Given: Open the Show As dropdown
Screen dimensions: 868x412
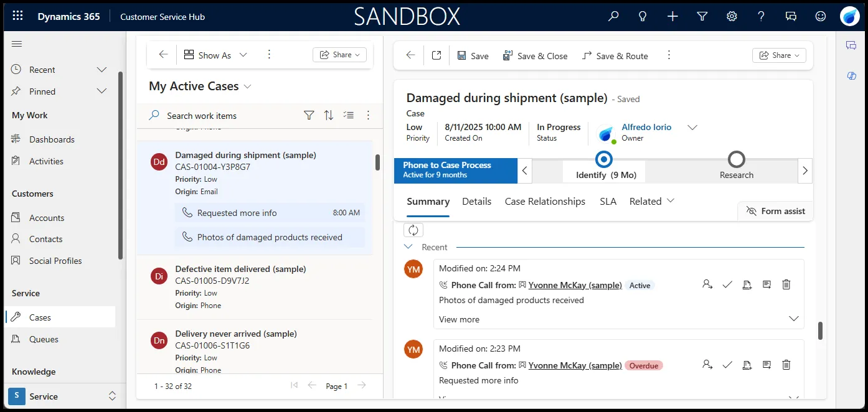Looking at the screenshot, I should [x=216, y=55].
